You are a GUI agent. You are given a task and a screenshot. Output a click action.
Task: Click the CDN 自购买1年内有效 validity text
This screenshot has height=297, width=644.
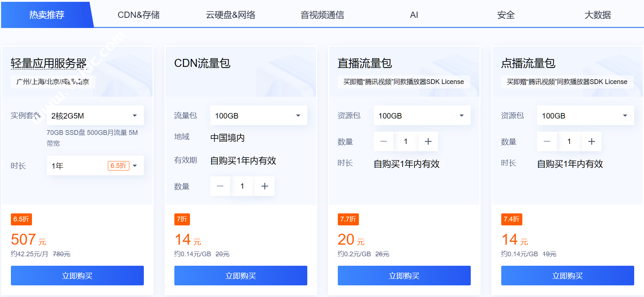click(x=243, y=161)
